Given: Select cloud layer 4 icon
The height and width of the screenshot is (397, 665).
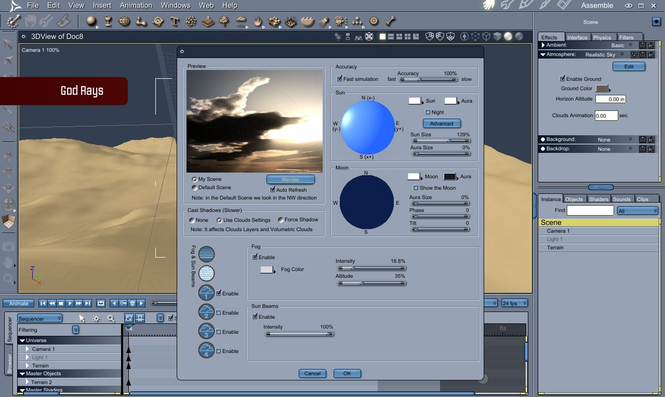Looking at the screenshot, I should pyautogui.click(x=207, y=350).
